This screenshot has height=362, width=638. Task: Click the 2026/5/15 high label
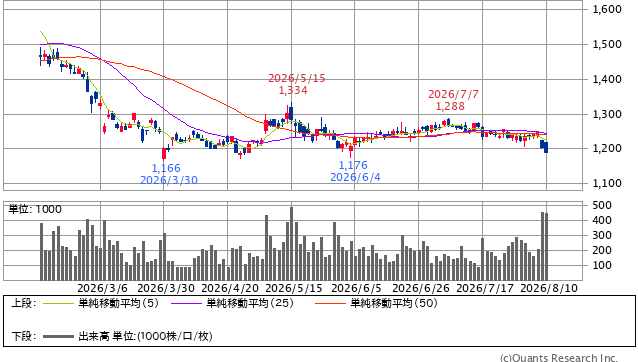click(297, 78)
